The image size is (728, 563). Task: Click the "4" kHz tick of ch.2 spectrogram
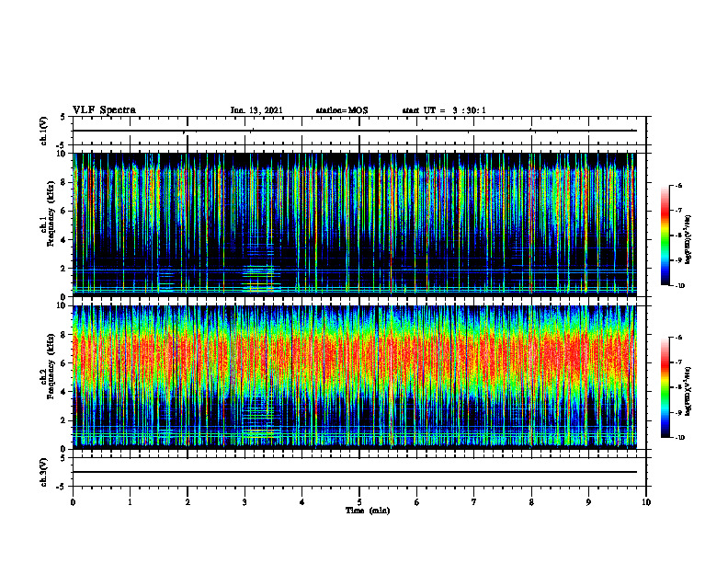pyautogui.click(x=63, y=392)
